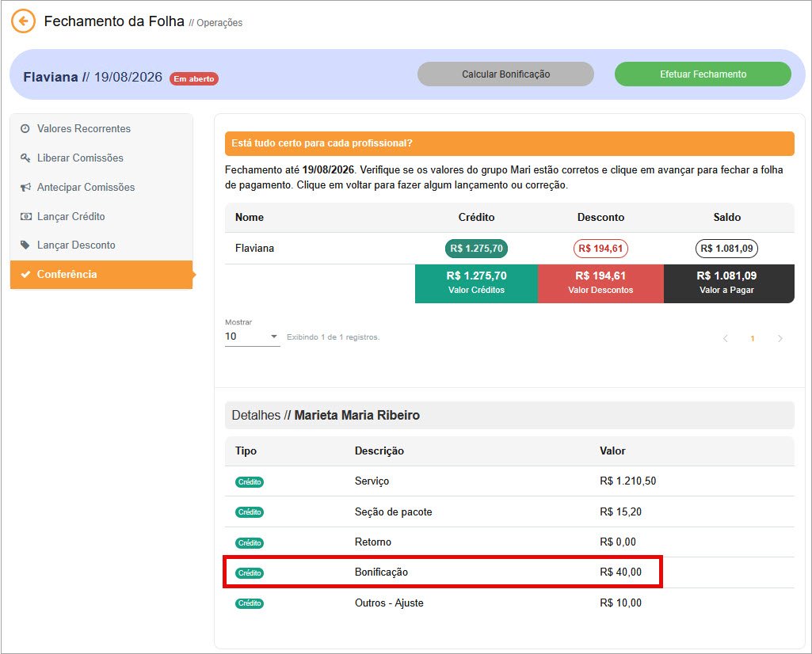This screenshot has height=654, width=812.
Task: Select the Seção de pacote description
Action: point(393,511)
